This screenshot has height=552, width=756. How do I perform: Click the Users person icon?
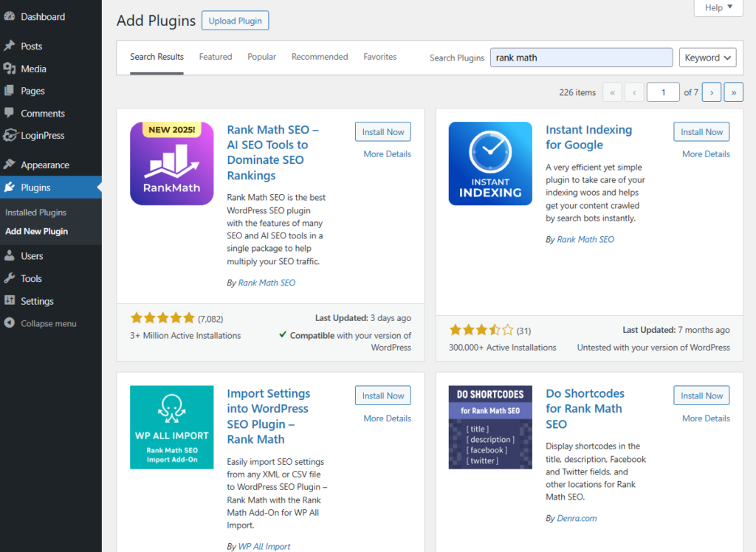coord(9,255)
